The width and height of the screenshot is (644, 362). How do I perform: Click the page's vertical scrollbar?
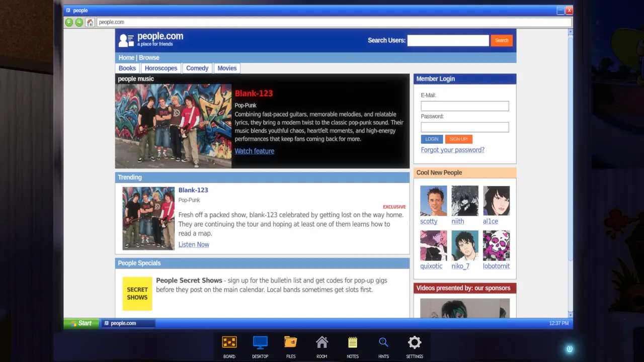click(x=570, y=173)
